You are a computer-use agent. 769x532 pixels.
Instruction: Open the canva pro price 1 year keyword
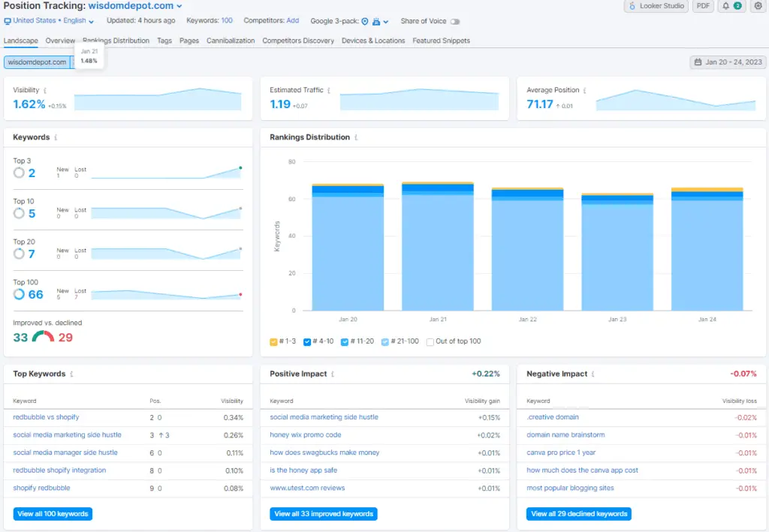coord(561,452)
